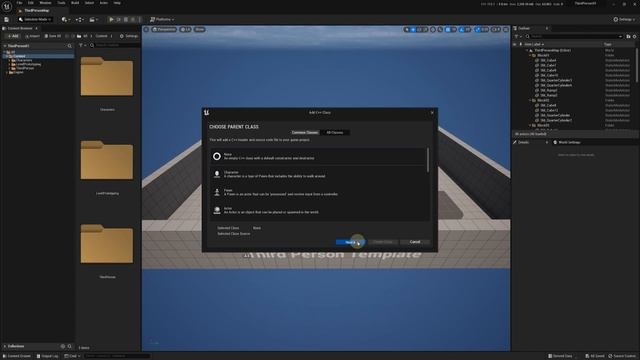Select the translate gizmo tool icon
Viewport: 640px width, 360px height.
click(413, 29)
